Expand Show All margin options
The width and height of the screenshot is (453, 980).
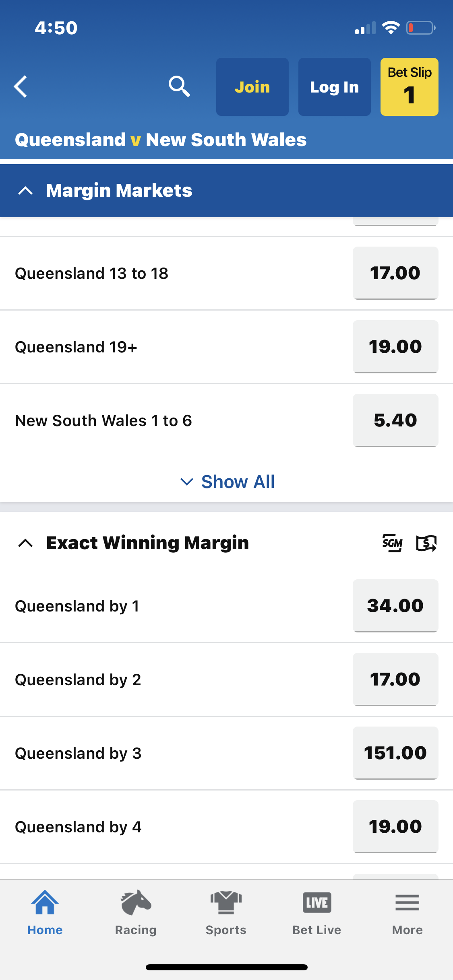point(227,482)
